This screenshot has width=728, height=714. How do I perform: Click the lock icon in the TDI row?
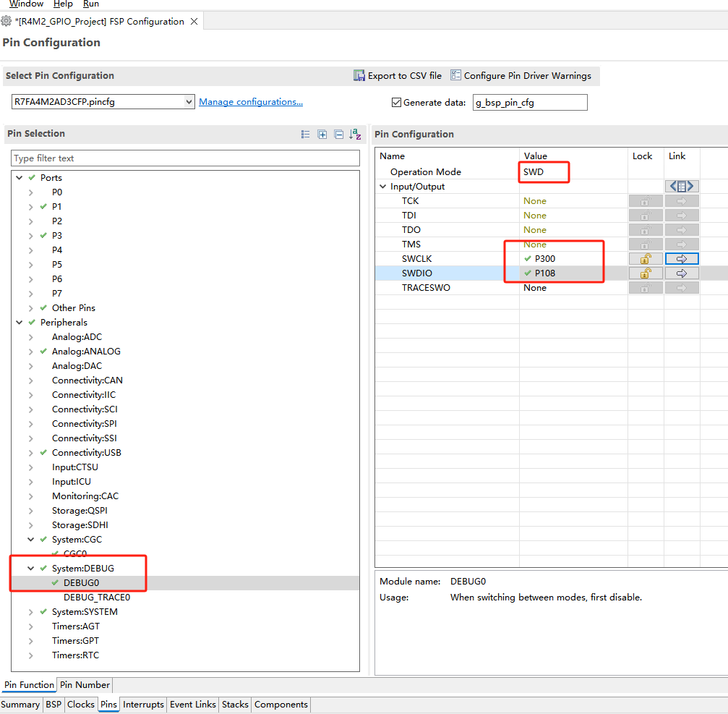646,215
